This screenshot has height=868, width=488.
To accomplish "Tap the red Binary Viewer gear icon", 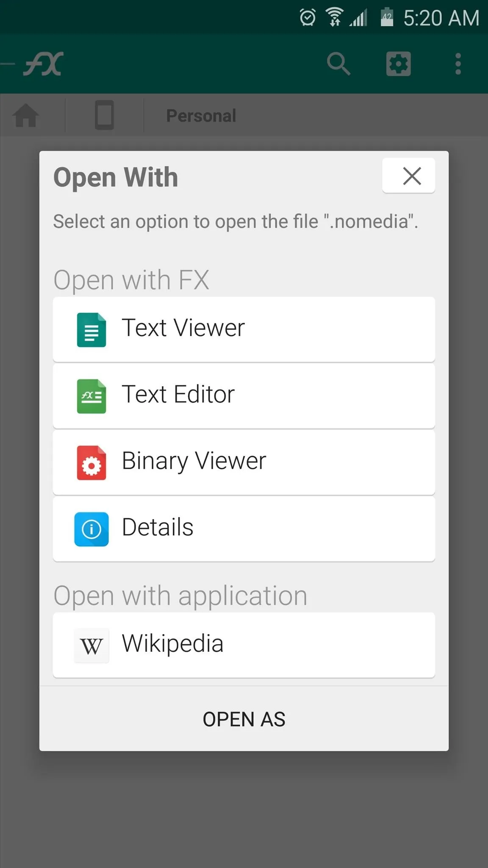I will tap(91, 463).
